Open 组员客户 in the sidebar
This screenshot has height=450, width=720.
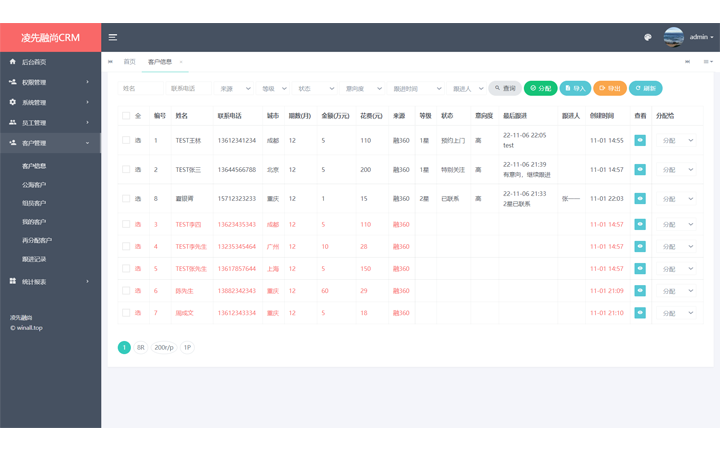pyautogui.click(x=34, y=203)
